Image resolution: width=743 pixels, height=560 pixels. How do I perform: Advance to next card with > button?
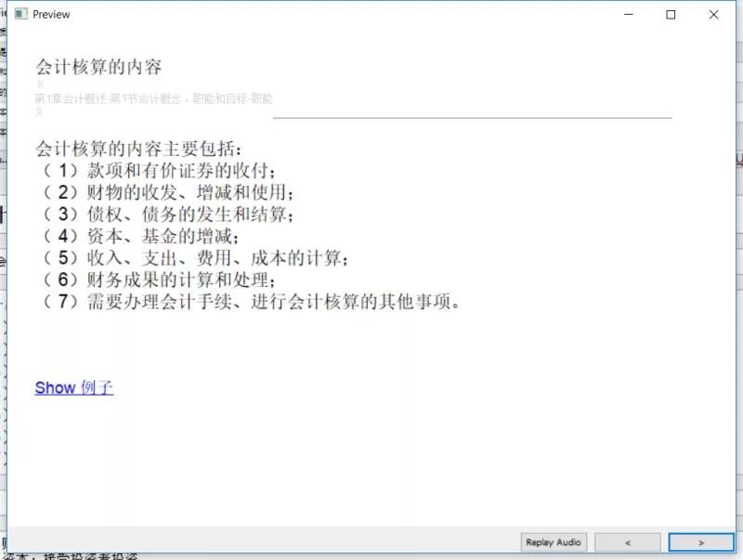tap(701, 542)
